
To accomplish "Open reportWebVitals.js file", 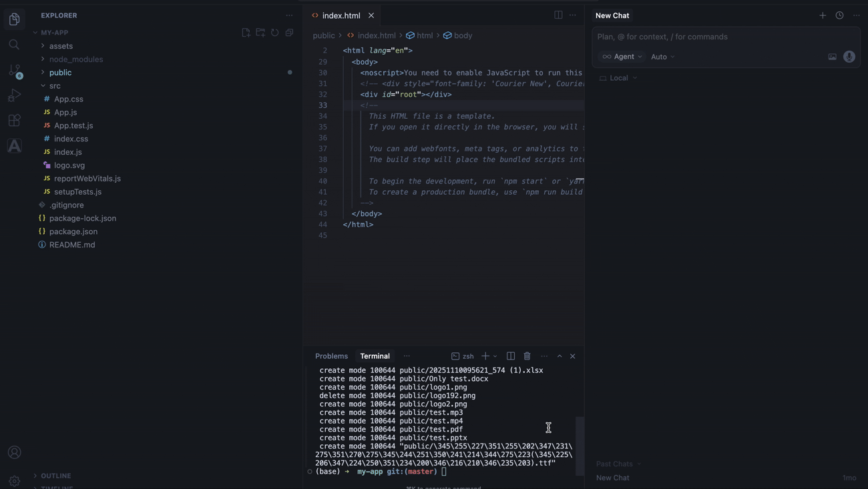I will 87,179.
